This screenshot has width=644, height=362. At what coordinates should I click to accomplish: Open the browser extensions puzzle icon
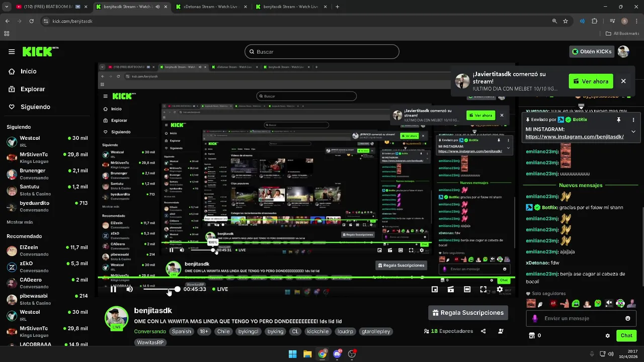(x=595, y=21)
